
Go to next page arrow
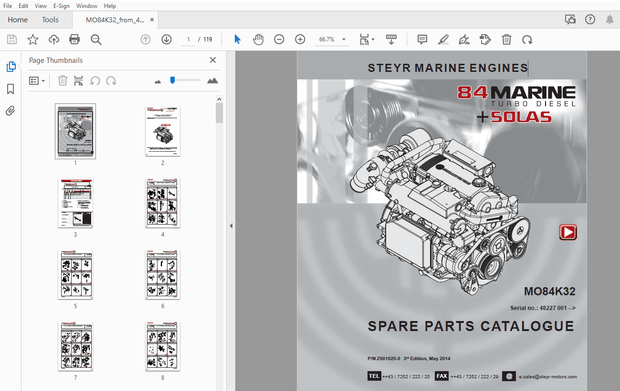click(x=166, y=40)
